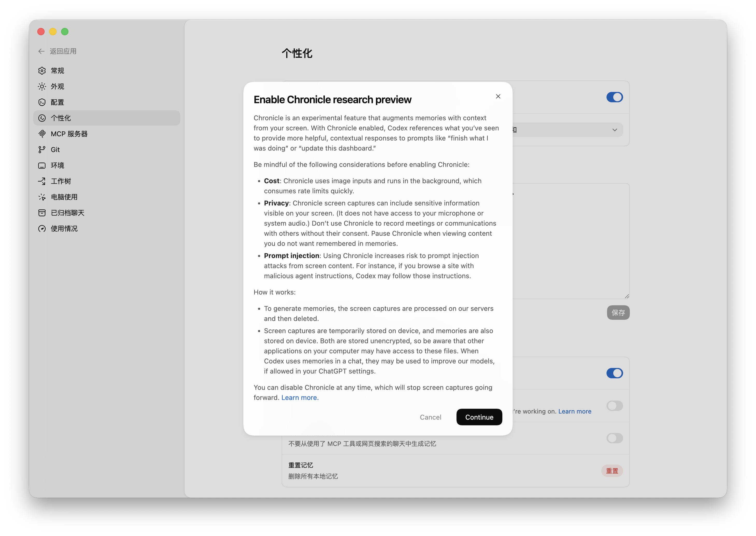Click the Git branch icon
This screenshot has width=756, height=536.
(42, 149)
